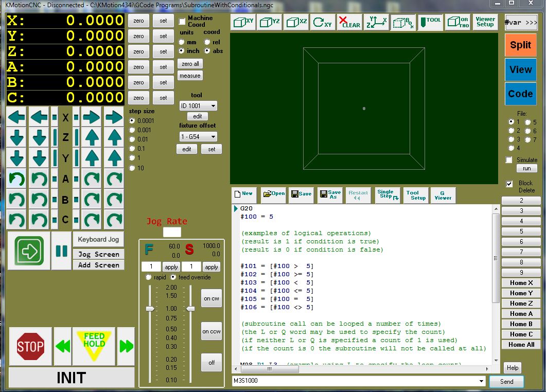Click the Home All button
This screenshot has height=392, width=546.
(x=521, y=345)
